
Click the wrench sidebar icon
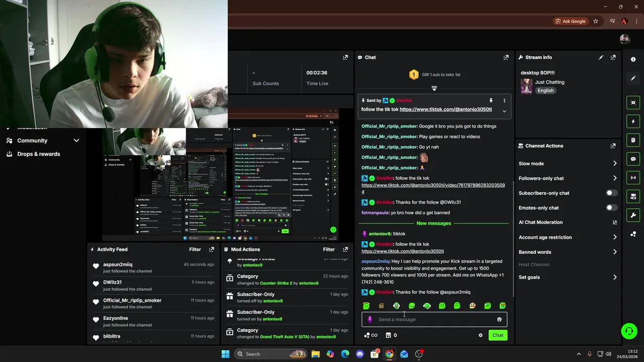pos(633,215)
